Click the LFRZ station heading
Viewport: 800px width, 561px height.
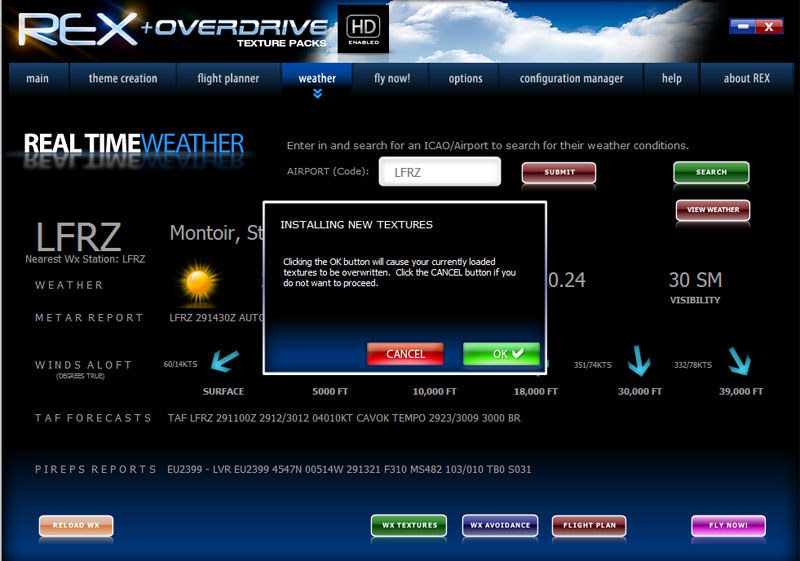[79, 237]
